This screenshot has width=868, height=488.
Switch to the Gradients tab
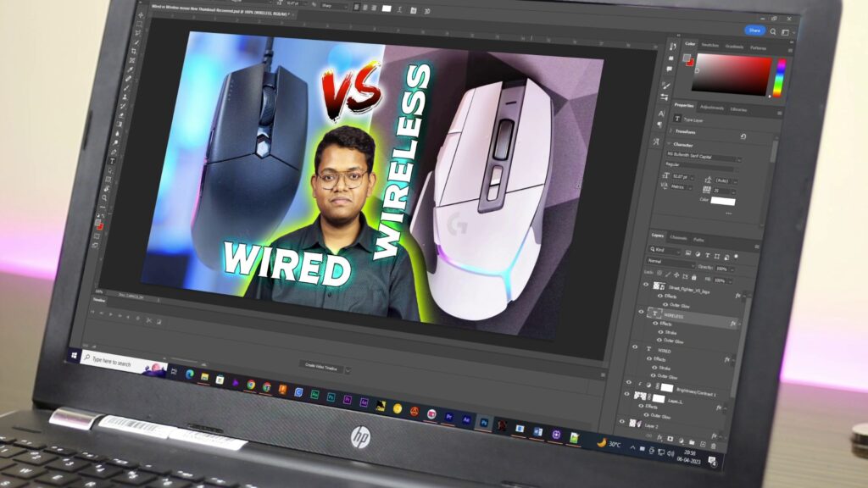(735, 47)
